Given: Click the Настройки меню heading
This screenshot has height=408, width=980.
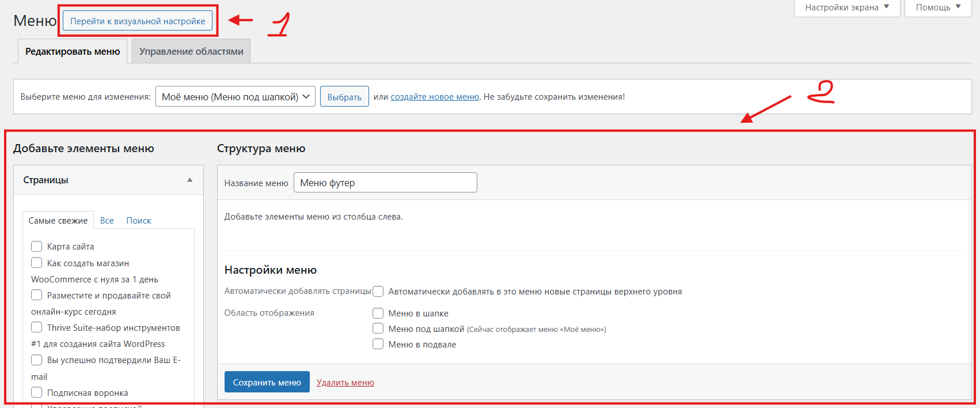Looking at the screenshot, I should tap(271, 270).
